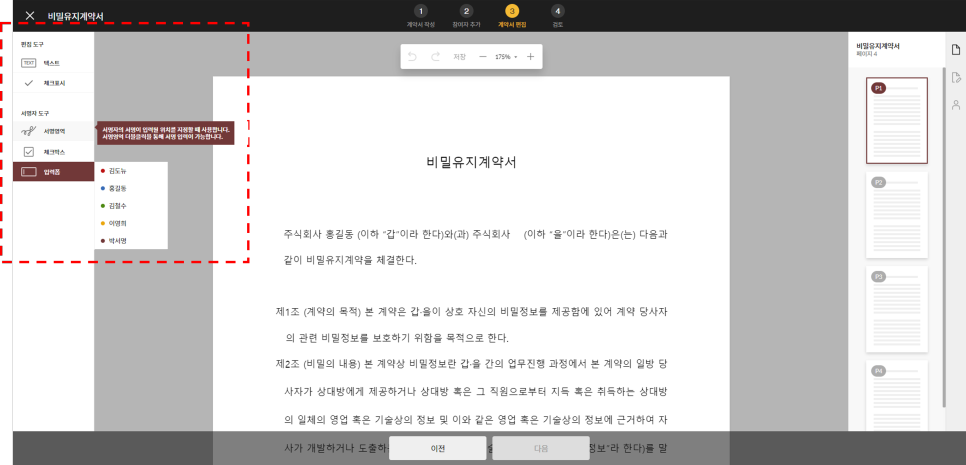Show the document pages panel icon
The width and height of the screenshot is (966, 465).
tap(956, 50)
